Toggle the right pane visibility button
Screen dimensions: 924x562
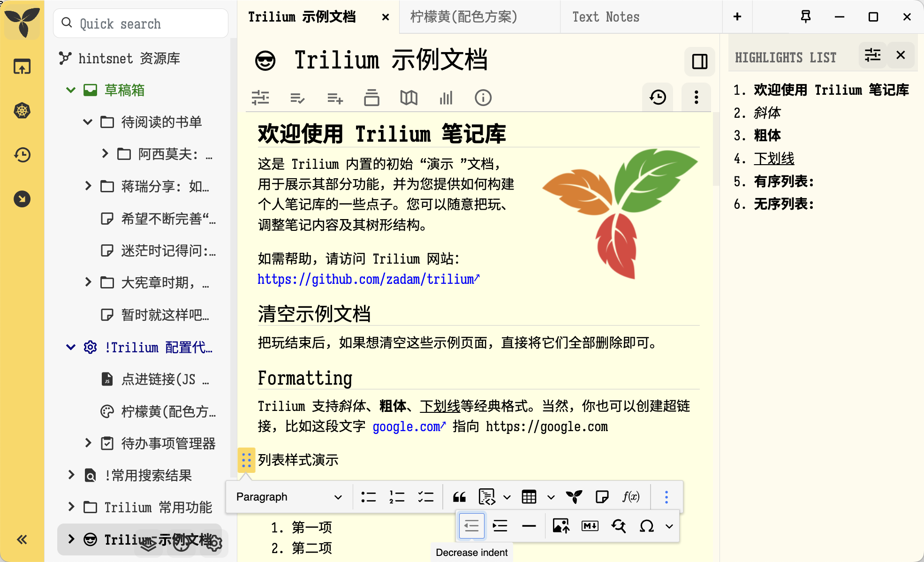[699, 61]
